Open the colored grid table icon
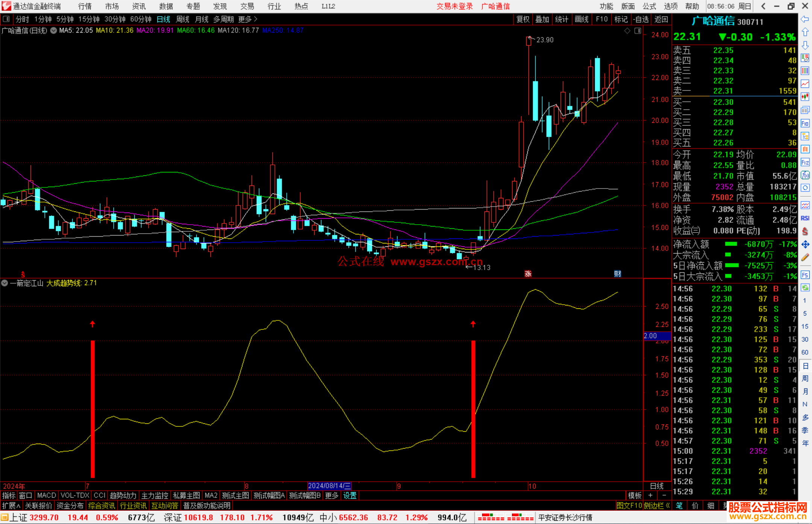This screenshot has width=812, height=524. click(x=805, y=71)
